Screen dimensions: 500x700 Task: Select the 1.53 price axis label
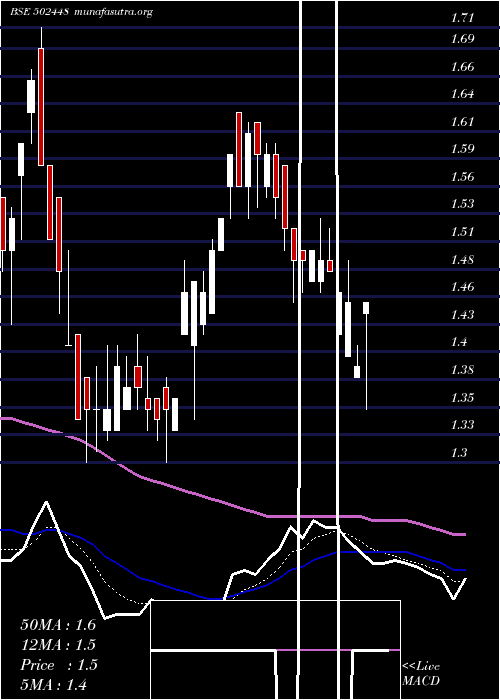click(x=462, y=204)
